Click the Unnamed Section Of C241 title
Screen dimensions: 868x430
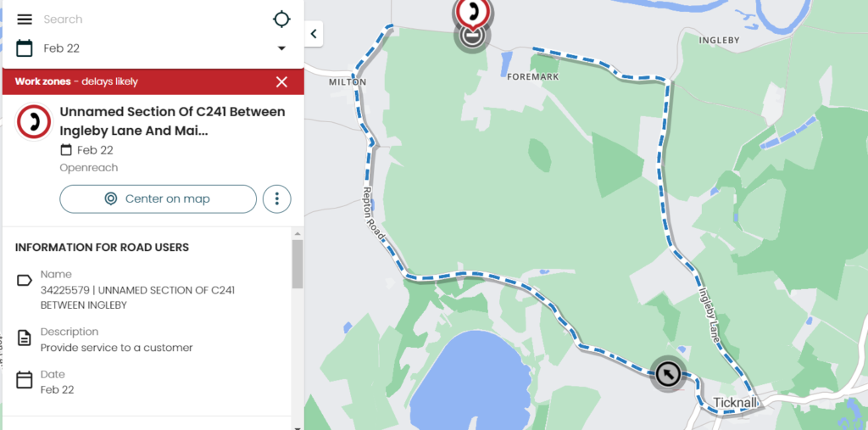click(x=173, y=121)
